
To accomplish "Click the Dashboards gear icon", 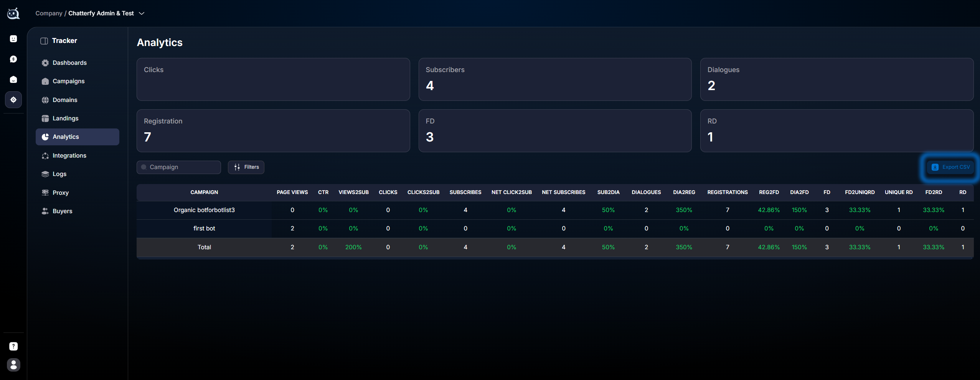I will [45, 63].
